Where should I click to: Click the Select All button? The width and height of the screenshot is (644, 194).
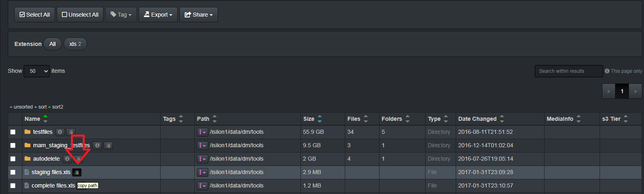tap(35, 15)
